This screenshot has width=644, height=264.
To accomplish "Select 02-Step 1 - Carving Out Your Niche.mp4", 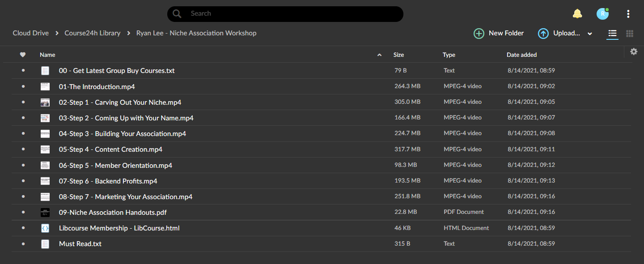I will [x=120, y=102].
